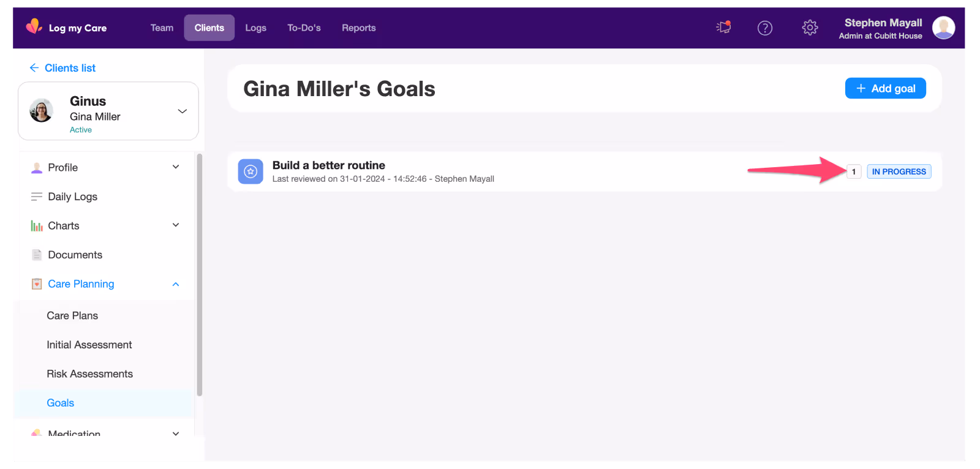This screenshot has width=980, height=469.
Task: Switch to the Team tab
Action: 162,28
